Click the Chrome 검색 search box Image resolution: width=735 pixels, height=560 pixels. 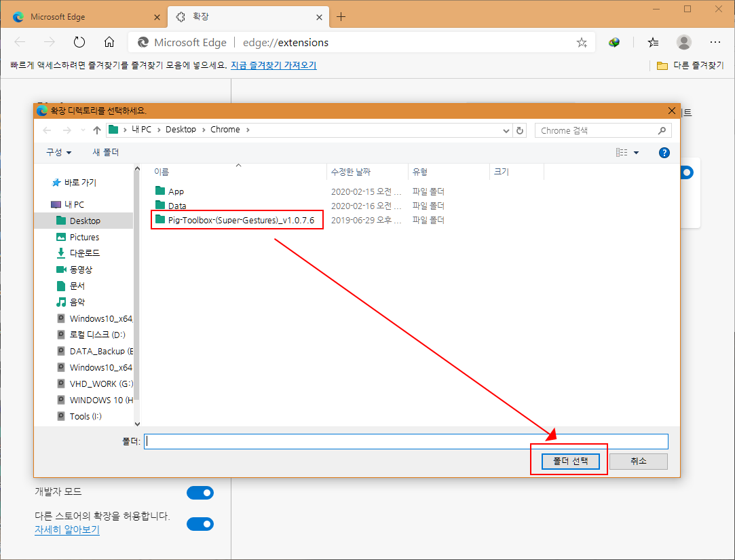[603, 130]
